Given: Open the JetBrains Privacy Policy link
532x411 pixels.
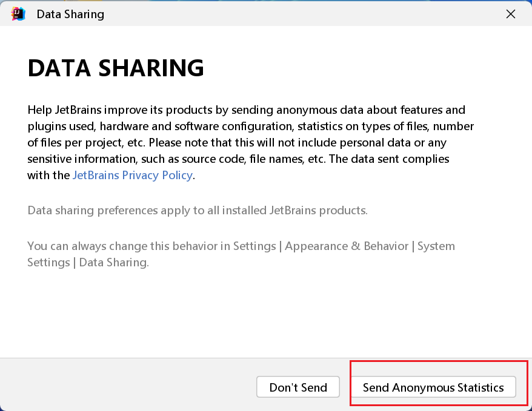Looking at the screenshot, I should tap(132, 175).
